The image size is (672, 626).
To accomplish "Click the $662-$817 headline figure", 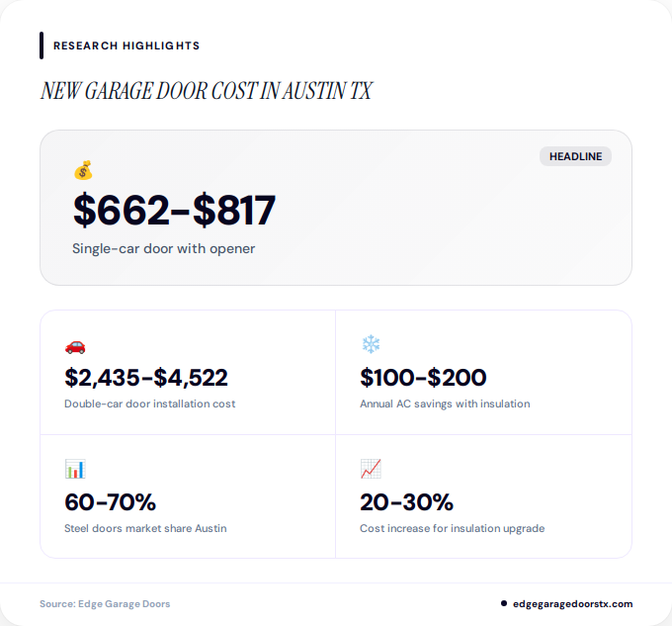I will click(174, 210).
